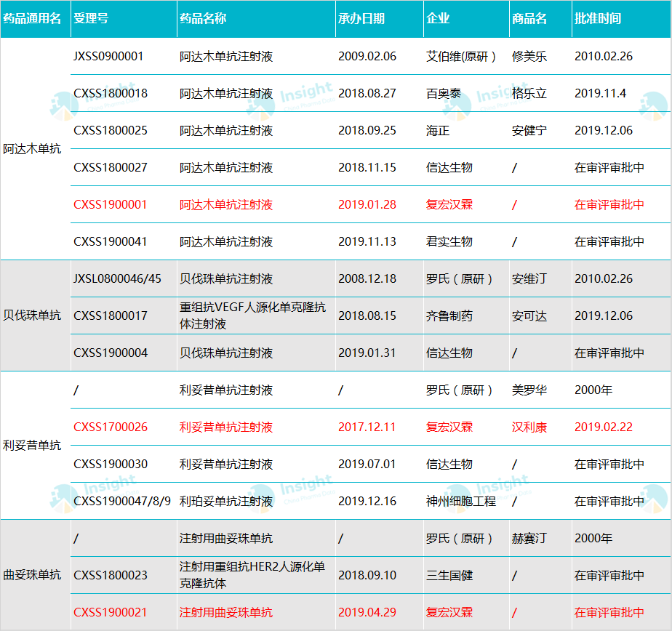Screen dimensions: 672x631
Task: Click acceptance number CXSS1800018
Action: (111, 93)
